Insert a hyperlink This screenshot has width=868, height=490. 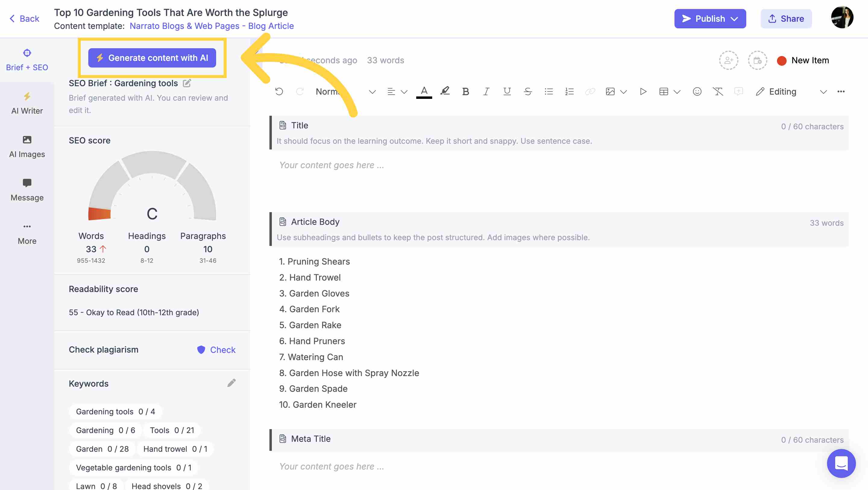point(590,91)
